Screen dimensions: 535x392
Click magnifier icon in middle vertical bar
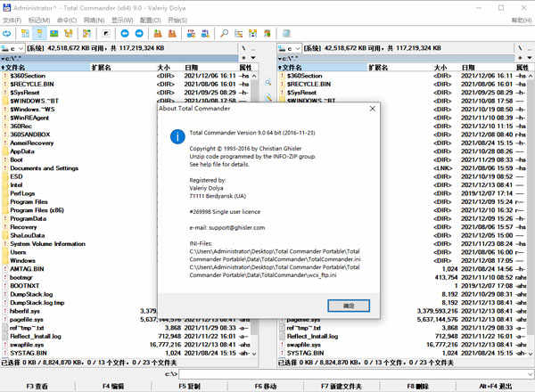pyautogui.click(x=268, y=83)
